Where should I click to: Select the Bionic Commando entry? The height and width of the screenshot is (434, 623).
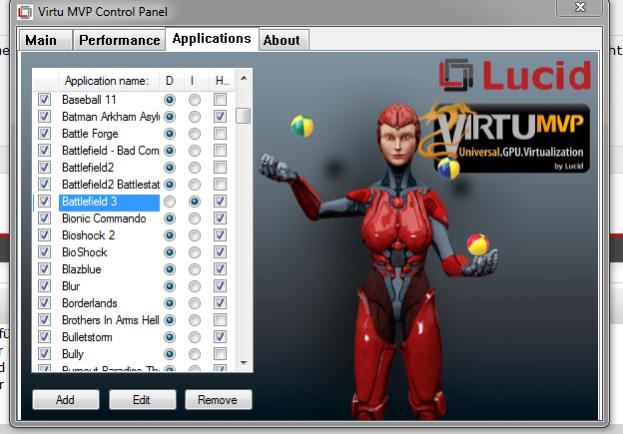[104, 218]
